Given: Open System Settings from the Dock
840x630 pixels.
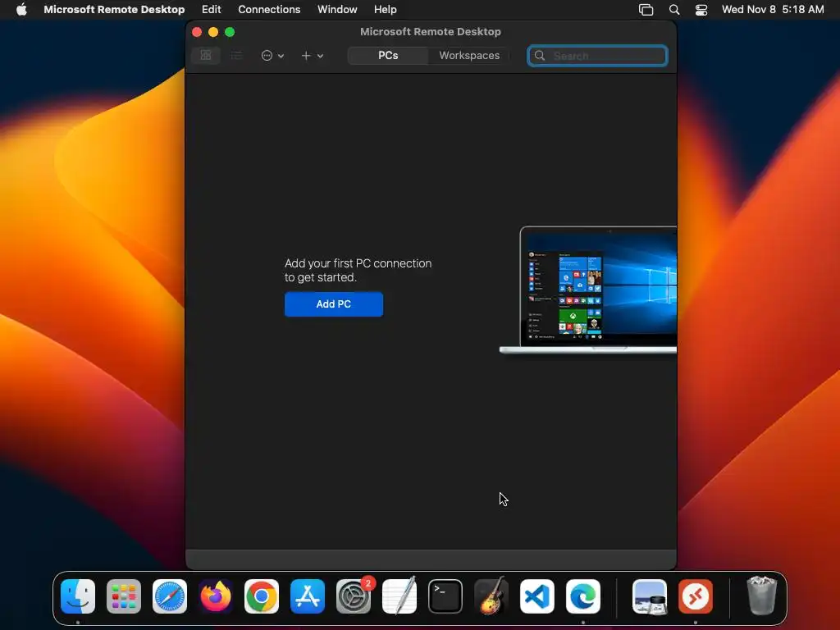Looking at the screenshot, I should pos(354,596).
